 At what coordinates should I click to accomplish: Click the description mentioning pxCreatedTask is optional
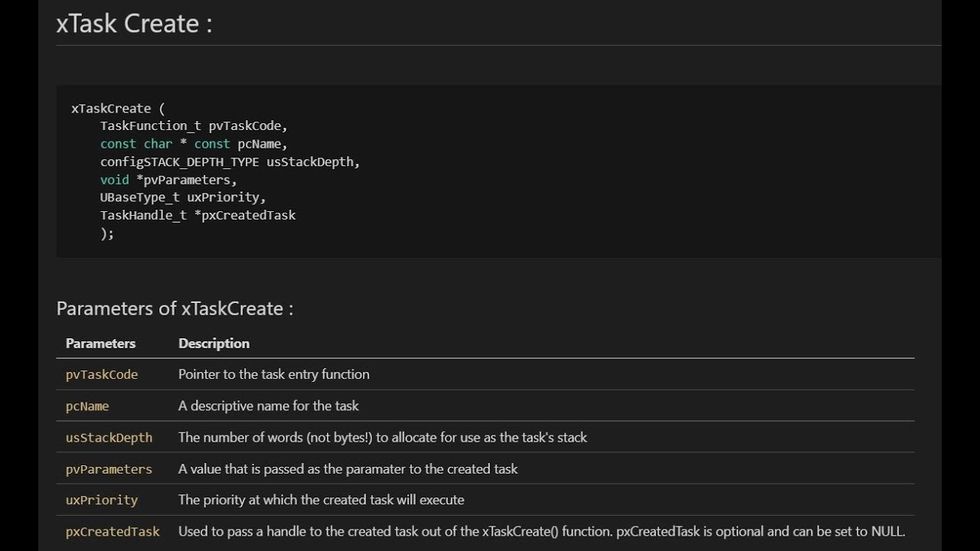tap(541, 531)
